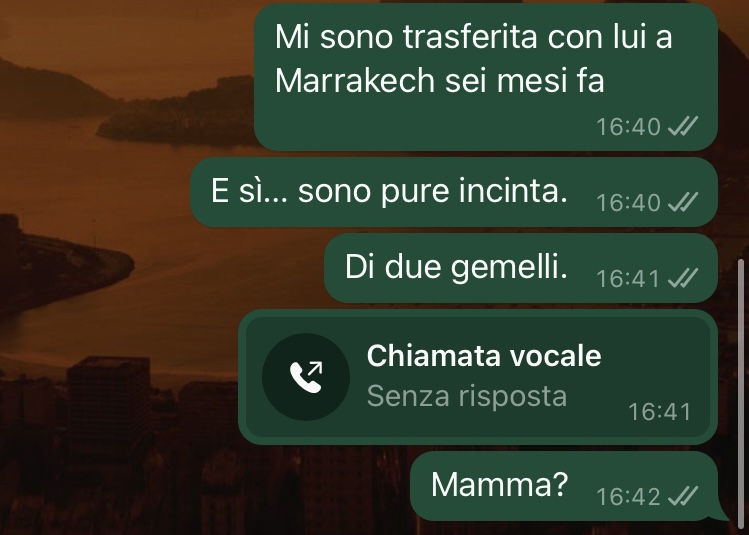Click the Chiamata vocale bold title
This screenshot has height=535, width=749.
point(484,356)
